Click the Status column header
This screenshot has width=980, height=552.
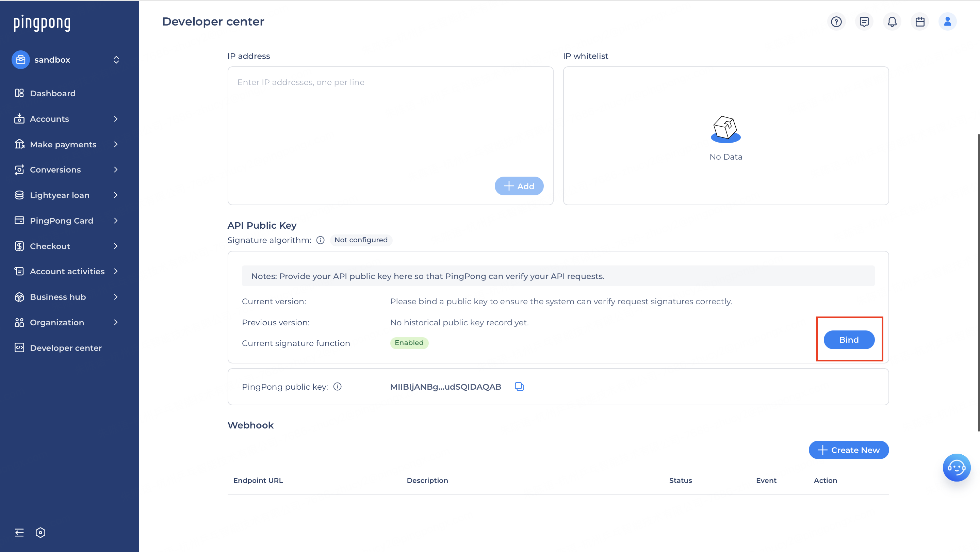pyautogui.click(x=680, y=481)
